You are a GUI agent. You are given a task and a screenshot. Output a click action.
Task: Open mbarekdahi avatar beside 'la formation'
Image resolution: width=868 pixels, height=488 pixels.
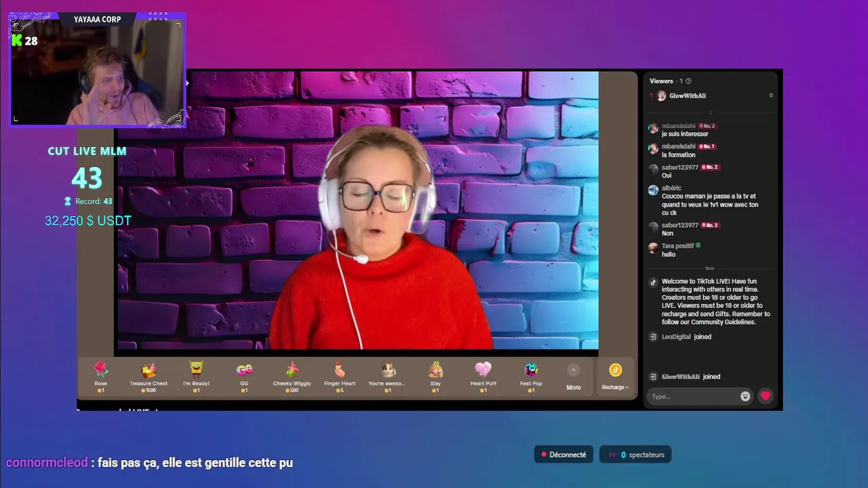click(653, 149)
